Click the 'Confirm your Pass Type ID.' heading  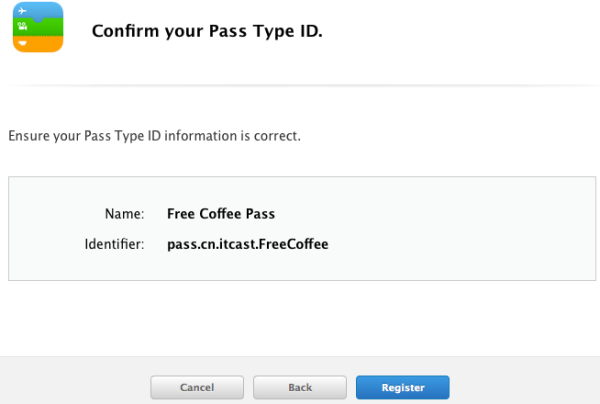207,31
